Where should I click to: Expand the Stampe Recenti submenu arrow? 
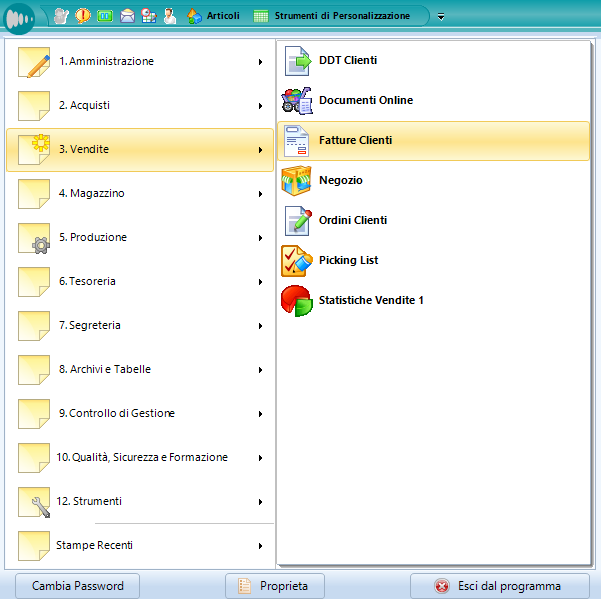click(260, 546)
